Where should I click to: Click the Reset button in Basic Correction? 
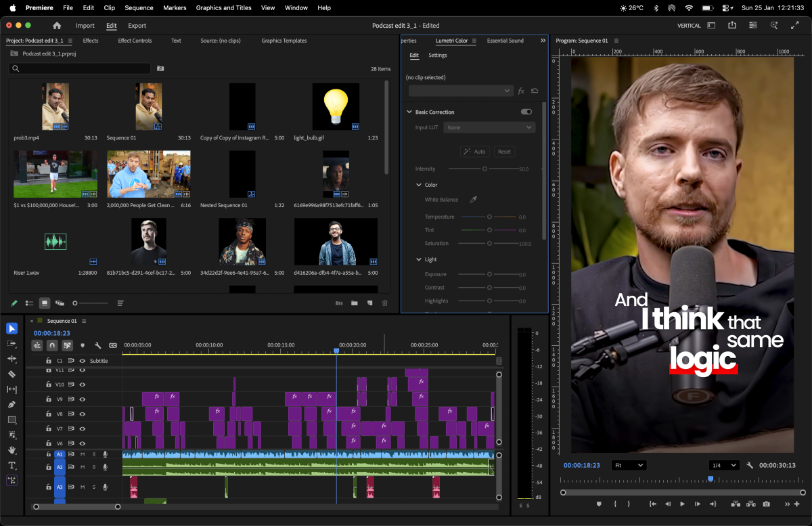[x=504, y=152]
